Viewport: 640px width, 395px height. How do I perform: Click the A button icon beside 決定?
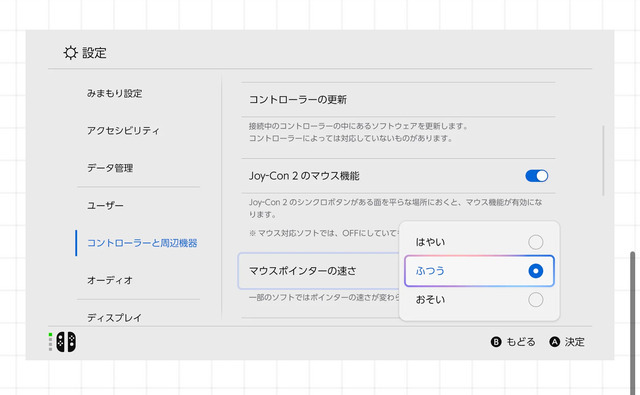pyautogui.click(x=554, y=342)
